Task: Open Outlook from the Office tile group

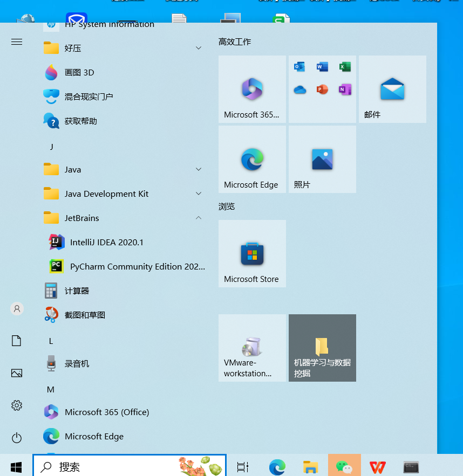Action: [x=299, y=66]
